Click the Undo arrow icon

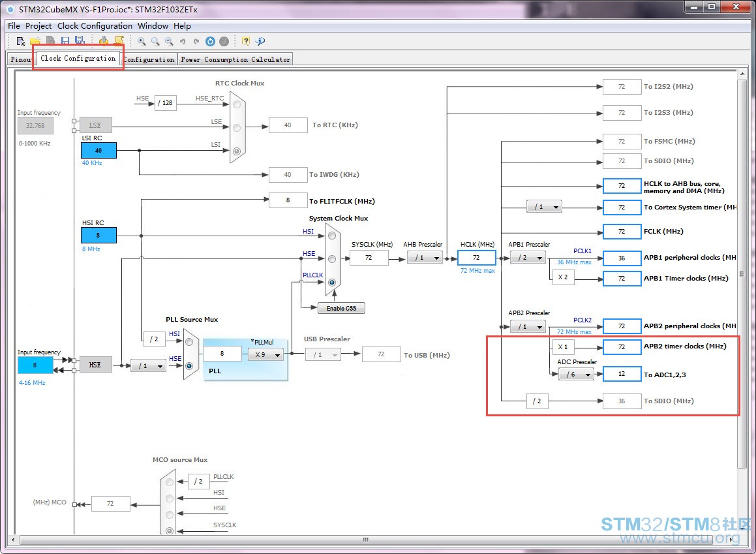(183, 42)
